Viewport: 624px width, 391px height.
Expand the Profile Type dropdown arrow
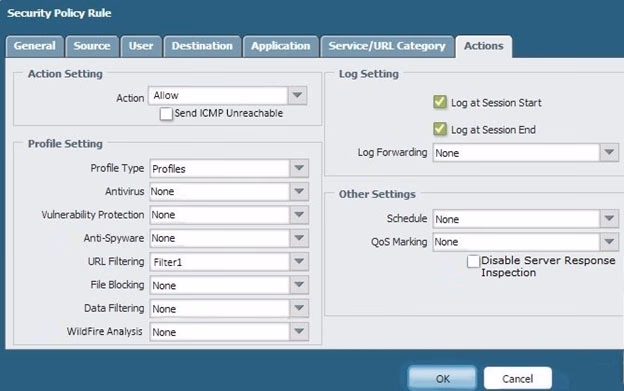pos(299,168)
